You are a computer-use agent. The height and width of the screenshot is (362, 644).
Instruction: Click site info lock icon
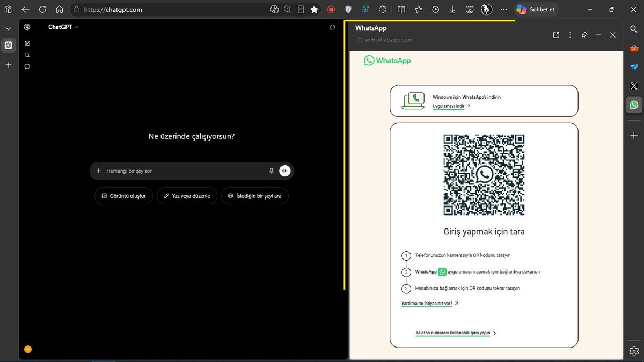coord(76,9)
